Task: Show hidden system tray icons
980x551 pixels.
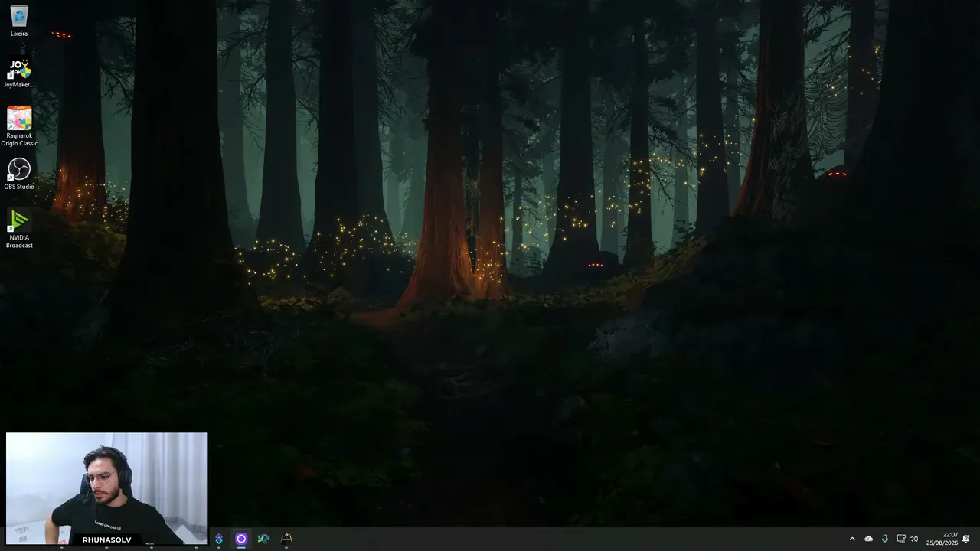Action: coord(852,539)
